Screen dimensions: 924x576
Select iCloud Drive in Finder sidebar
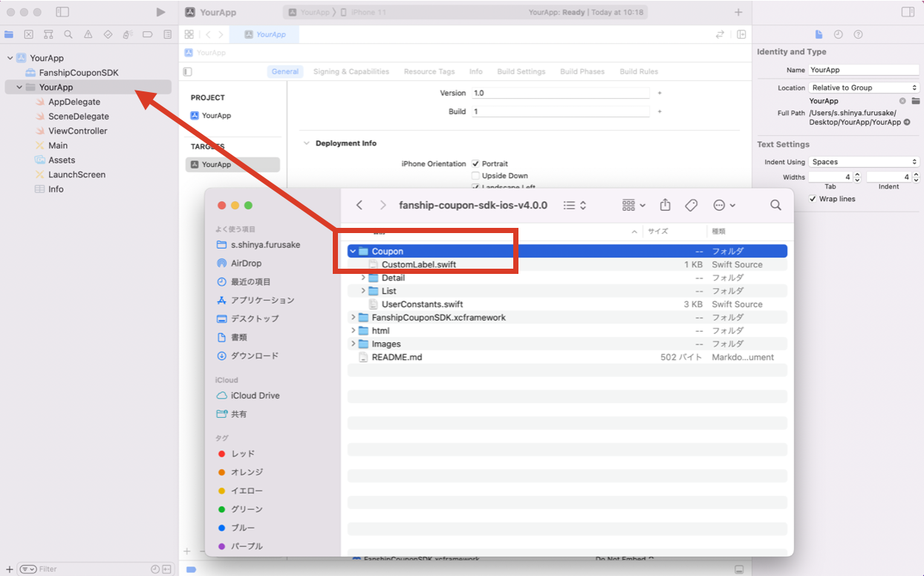[x=255, y=396]
